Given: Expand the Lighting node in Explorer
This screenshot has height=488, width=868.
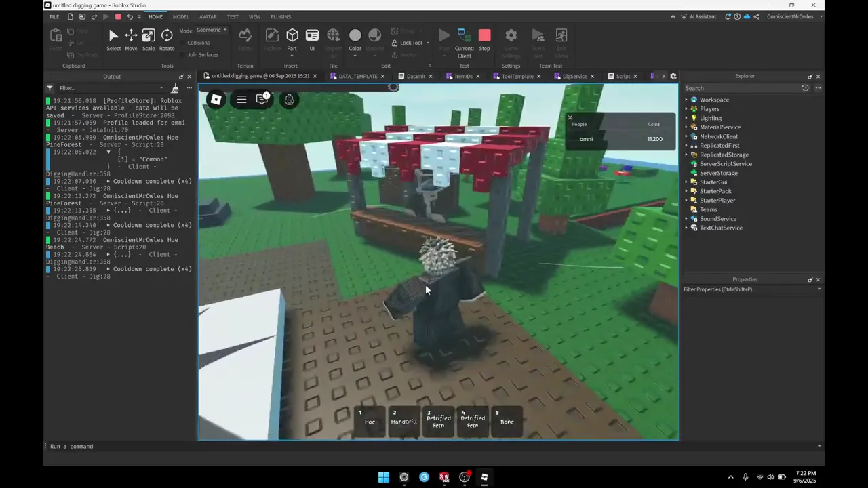Looking at the screenshot, I should [x=686, y=118].
